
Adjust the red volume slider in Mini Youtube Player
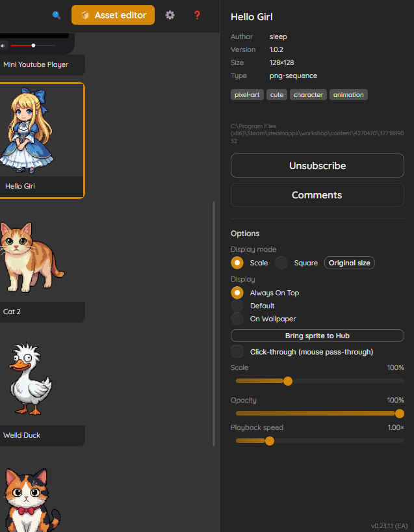(x=33, y=46)
